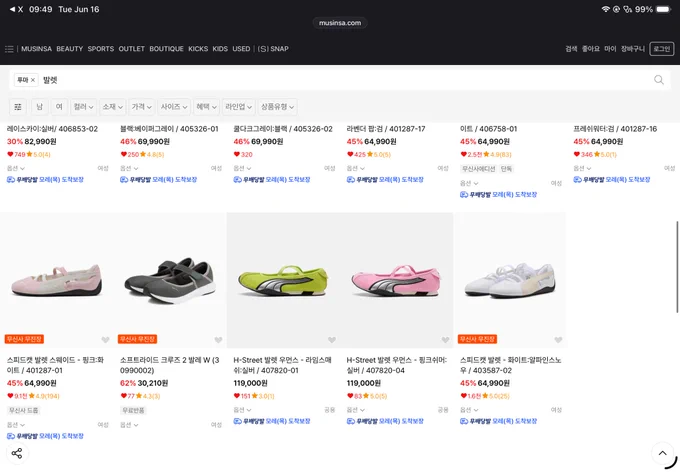Expand the 컬러 color filter dropdown
The width and height of the screenshot is (680, 472).
point(83,107)
